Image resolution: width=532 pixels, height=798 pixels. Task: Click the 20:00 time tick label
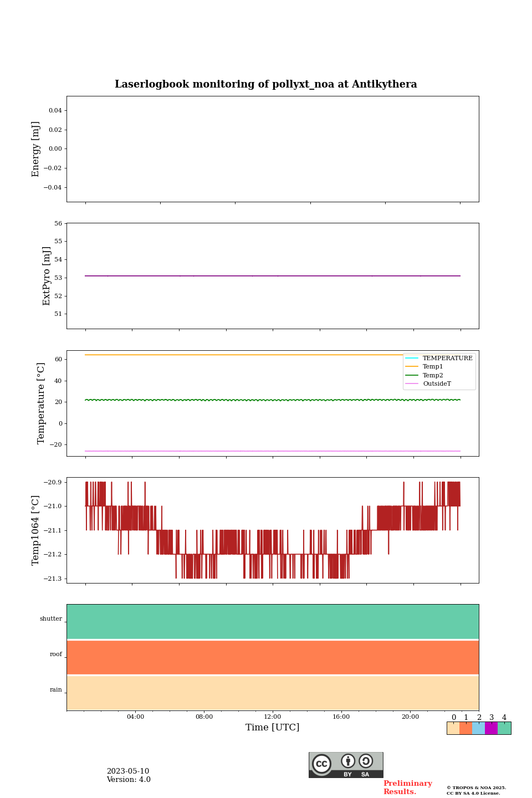coord(410,717)
